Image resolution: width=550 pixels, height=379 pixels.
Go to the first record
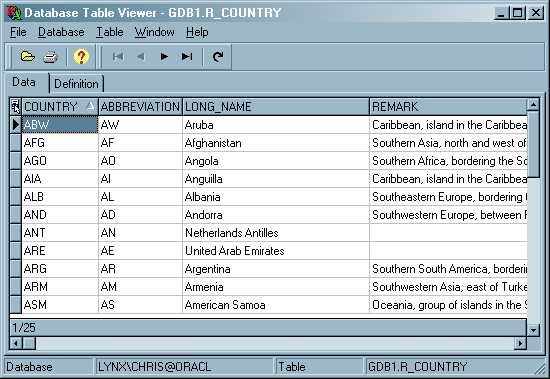tap(118, 56)
